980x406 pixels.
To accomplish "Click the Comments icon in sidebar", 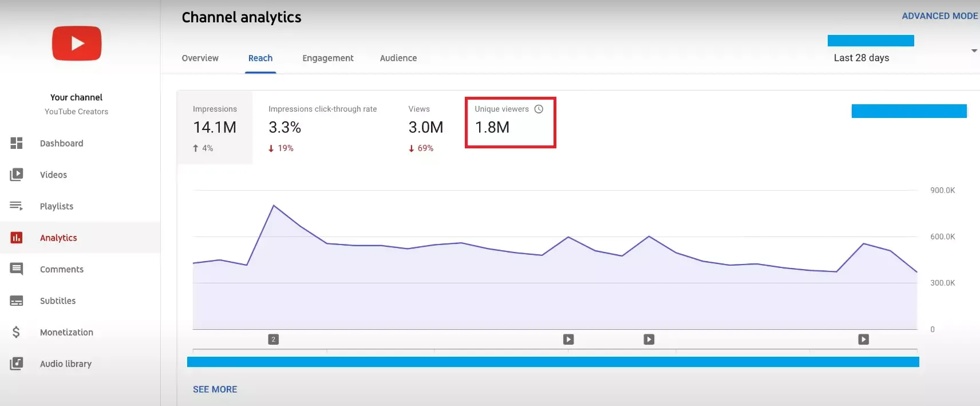I will (17, 269).
